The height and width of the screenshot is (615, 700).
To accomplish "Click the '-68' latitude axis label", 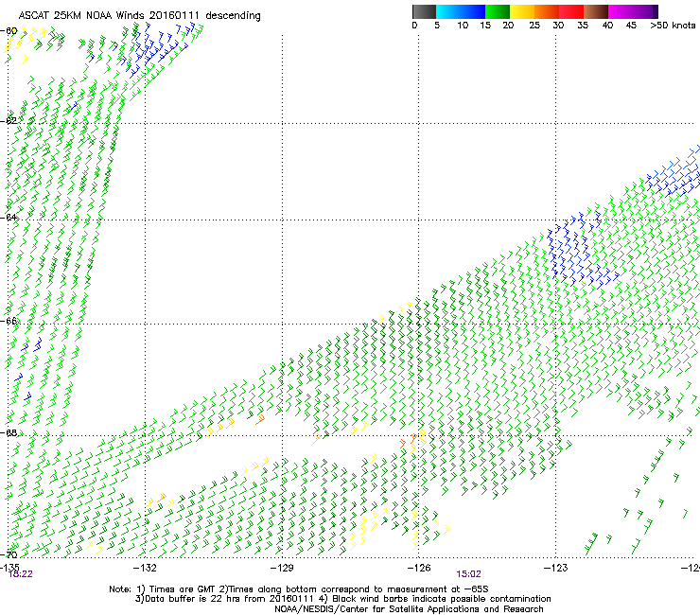I will click(x=9, y=432).
